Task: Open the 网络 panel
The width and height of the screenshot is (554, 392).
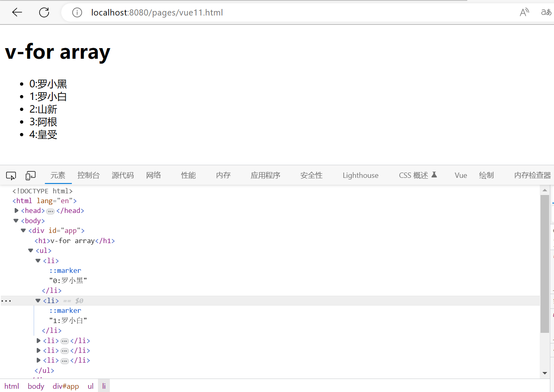Action: [154, 175]
